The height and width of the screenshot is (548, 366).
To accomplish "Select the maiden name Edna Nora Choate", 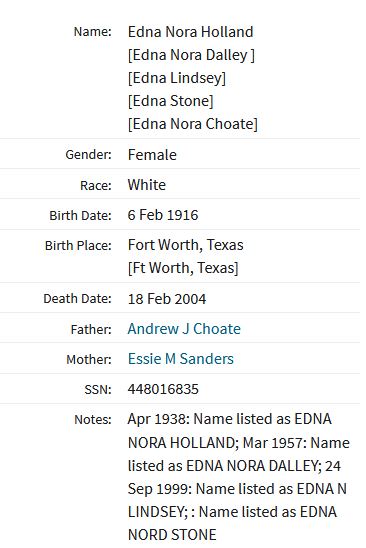I will 193,124.
